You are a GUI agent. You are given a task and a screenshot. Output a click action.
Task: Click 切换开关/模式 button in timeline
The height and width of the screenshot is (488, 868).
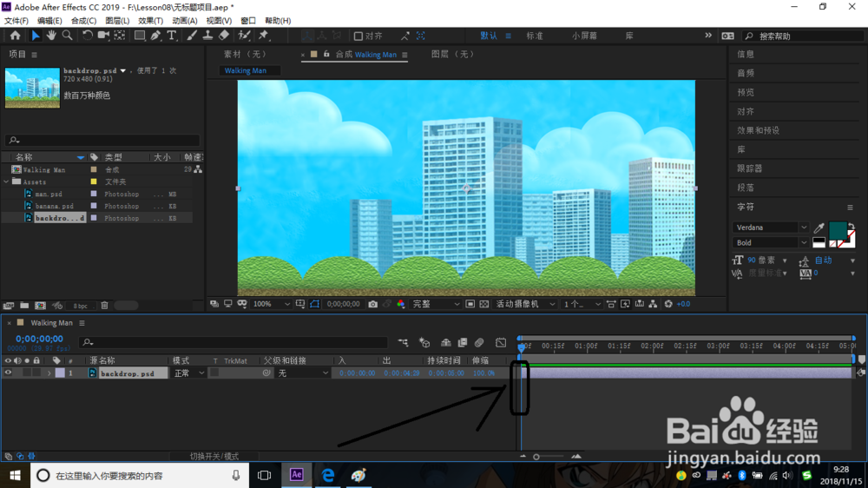214,457
